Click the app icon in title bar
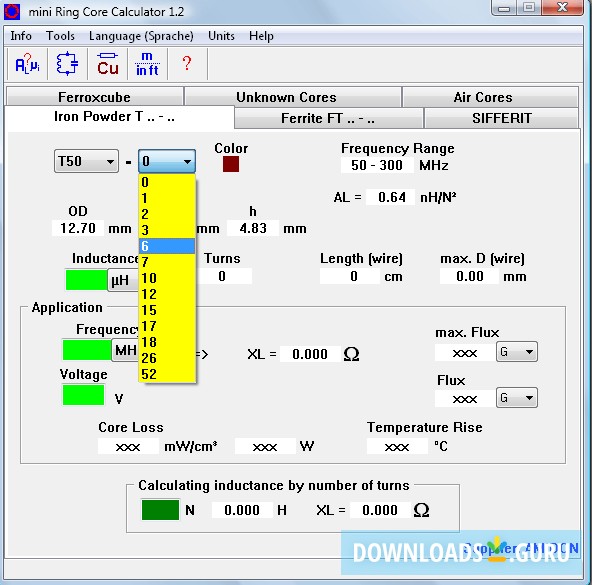The height and width of the screenshot is (585, 592). pos(12,12)
